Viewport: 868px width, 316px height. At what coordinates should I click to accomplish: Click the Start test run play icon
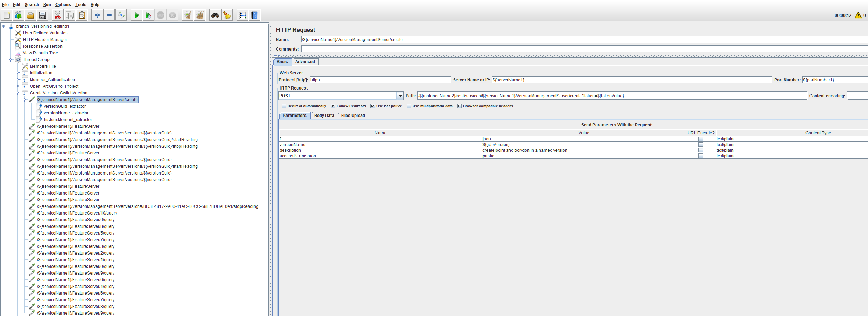[x=137, y=15]
